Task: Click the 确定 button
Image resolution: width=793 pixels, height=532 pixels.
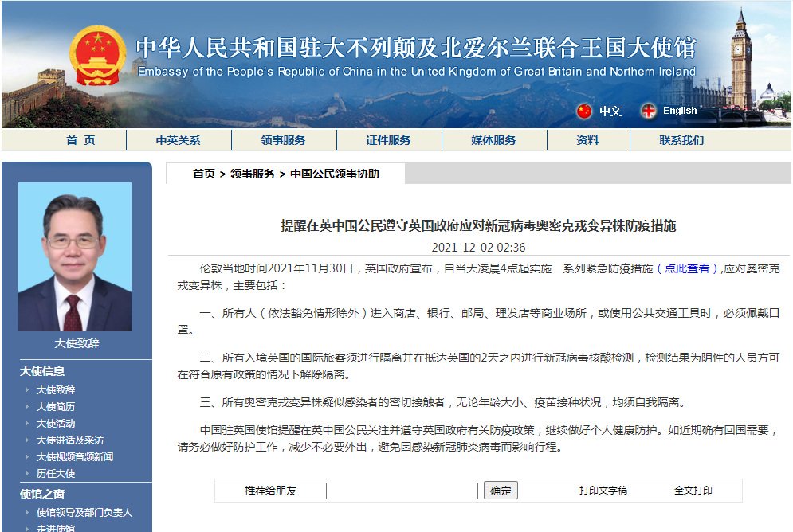Action: tap(501, 491)
